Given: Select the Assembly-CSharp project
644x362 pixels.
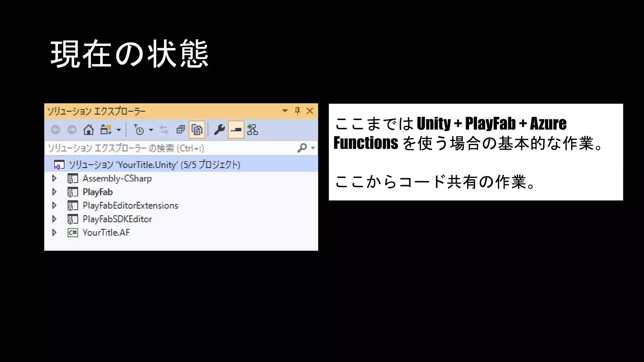Looking at the screenshot, I should (x=117, y=178).
